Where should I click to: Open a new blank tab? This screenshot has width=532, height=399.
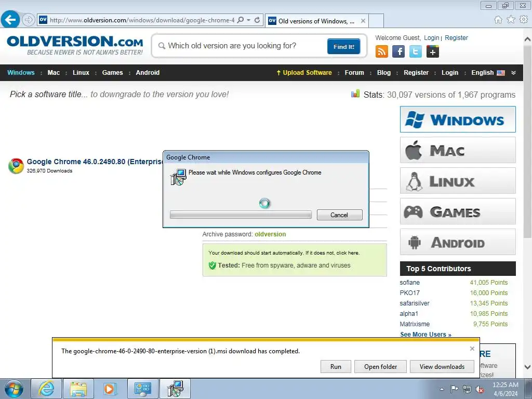[376, 21]
